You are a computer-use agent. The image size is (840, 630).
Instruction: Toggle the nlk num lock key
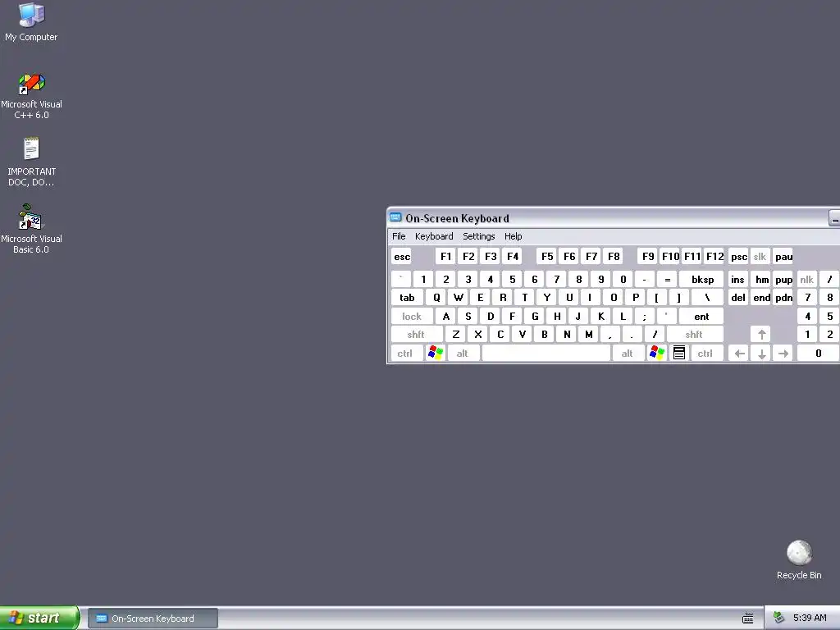click(x=807, y=279)
